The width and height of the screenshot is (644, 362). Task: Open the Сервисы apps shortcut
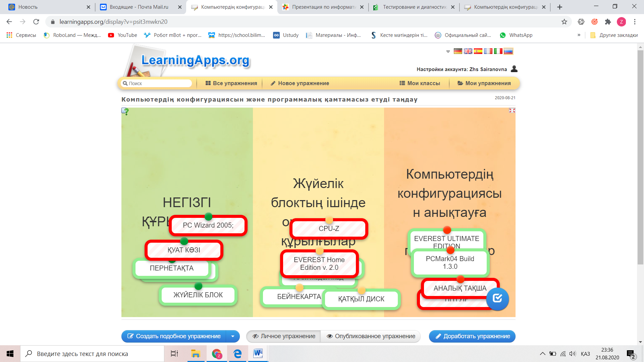coord(21,35)
